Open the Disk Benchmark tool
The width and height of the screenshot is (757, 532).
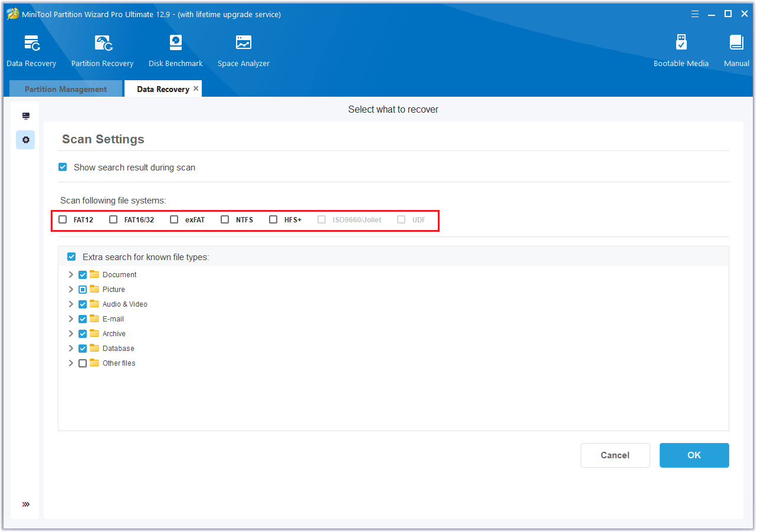pos(176,51)
